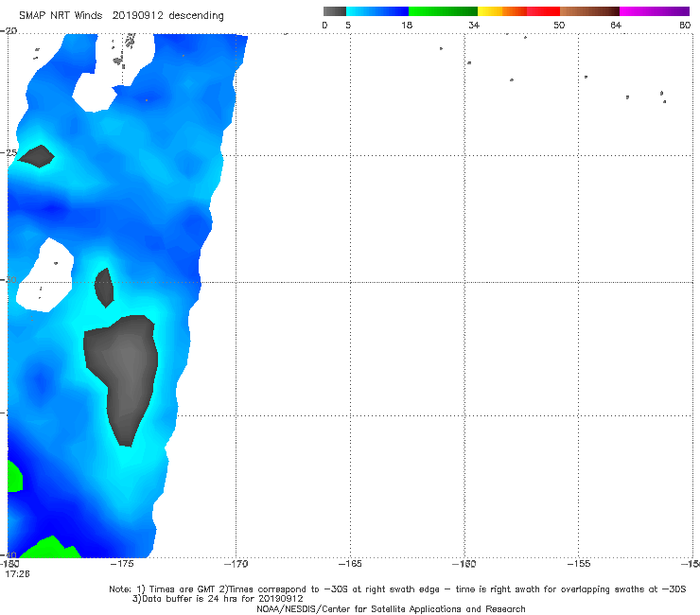The width and height of the screenshot is (700, 615).
Task: Click the '50' label under the color bar
Action: click(559, 25)
